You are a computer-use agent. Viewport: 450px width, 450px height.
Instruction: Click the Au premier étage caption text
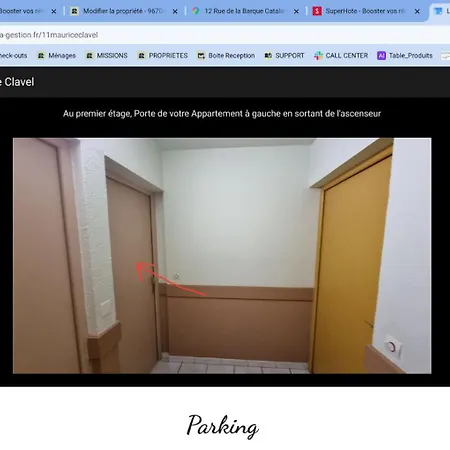click(x=222, y=114)
